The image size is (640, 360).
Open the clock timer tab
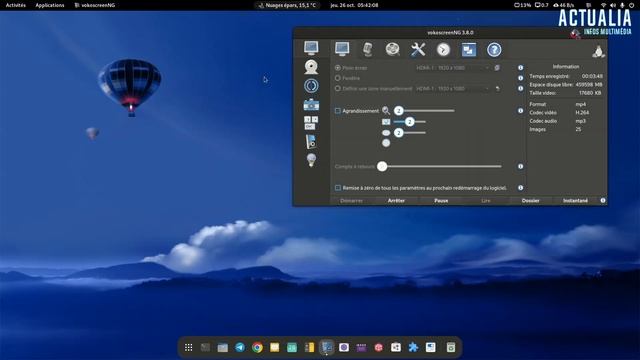click(x=443, y=49)
